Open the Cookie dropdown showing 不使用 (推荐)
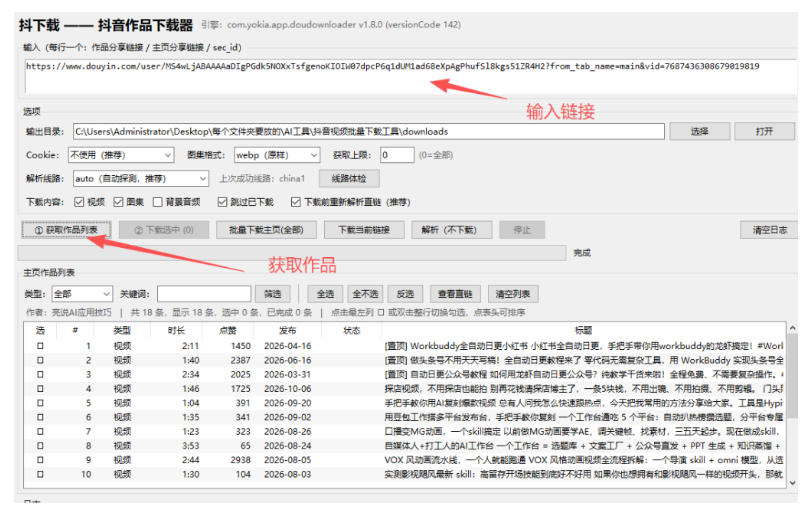 (121, 155)
